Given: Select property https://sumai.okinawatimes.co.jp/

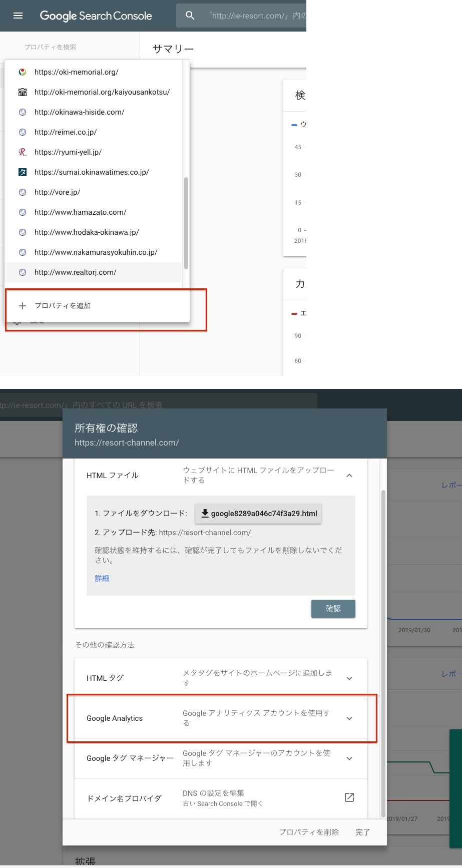Looking at the screenshot, I should [94, 172].
